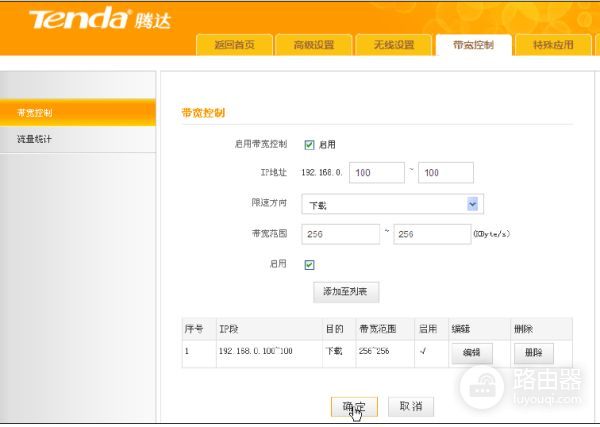Confirm settings with the 确定 button
Viewport: 600px width, 427px height.
tap(353, 407)
